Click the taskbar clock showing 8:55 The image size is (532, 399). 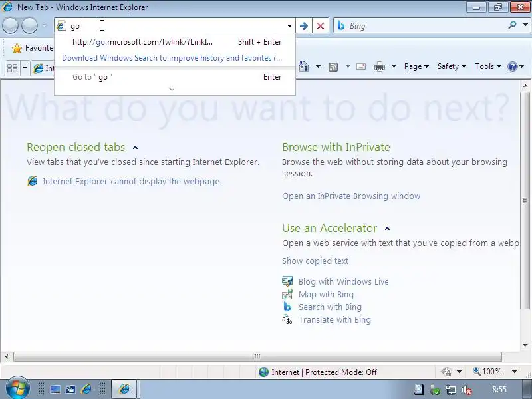click(x=499, y=390)
